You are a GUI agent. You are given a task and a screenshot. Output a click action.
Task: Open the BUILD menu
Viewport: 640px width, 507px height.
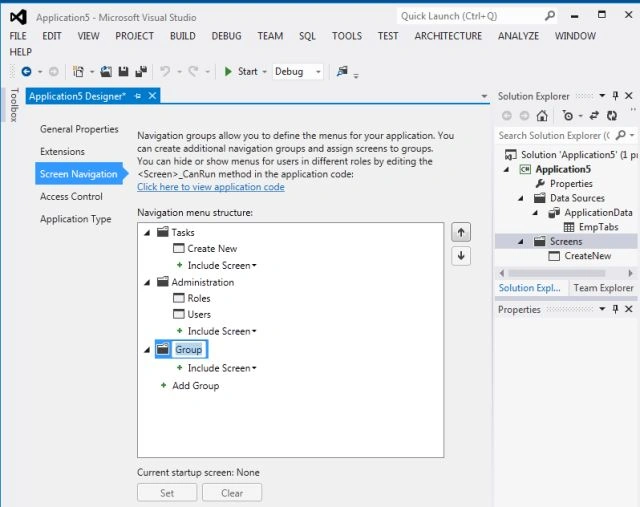[182, 36]
